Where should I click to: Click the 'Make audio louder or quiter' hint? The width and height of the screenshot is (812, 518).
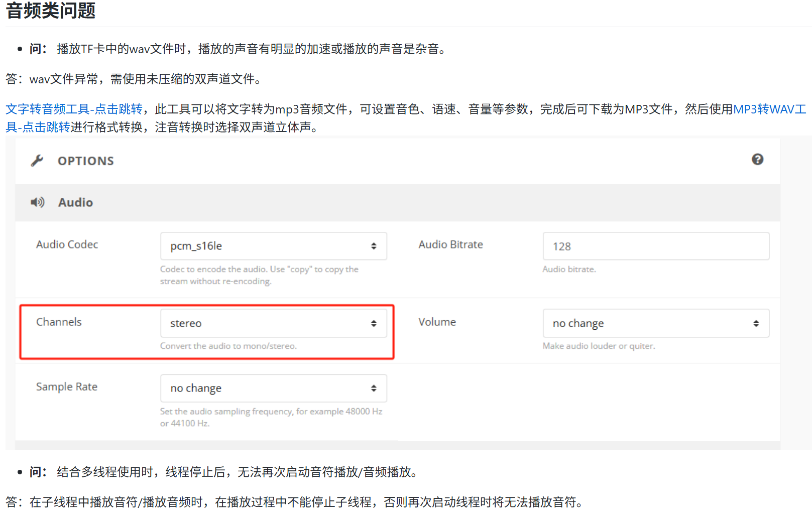coord(599,346)
